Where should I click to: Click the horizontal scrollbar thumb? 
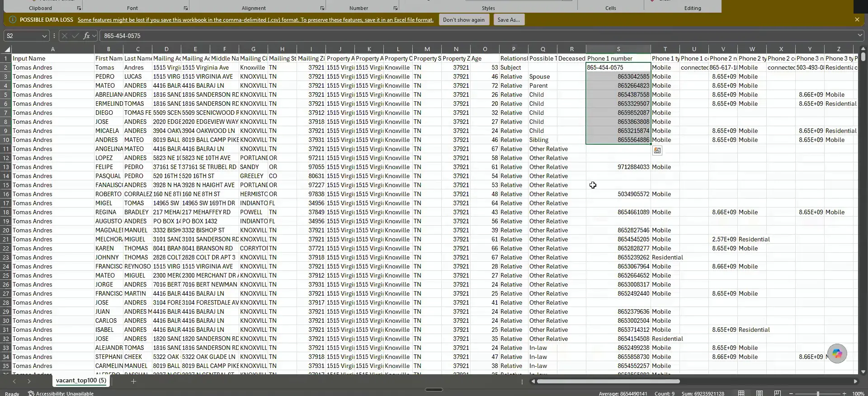pyautogui.click(x=608, y=381)
